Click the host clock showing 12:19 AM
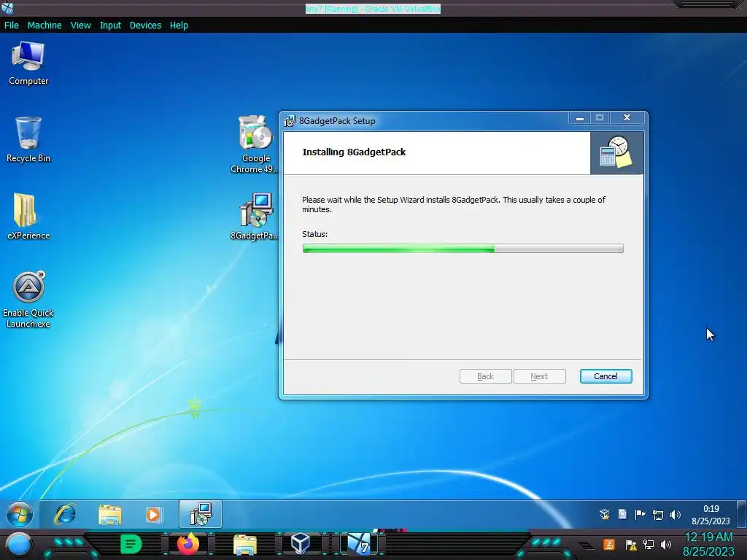This screenshot has height=560, width=747. pos(709,544)
